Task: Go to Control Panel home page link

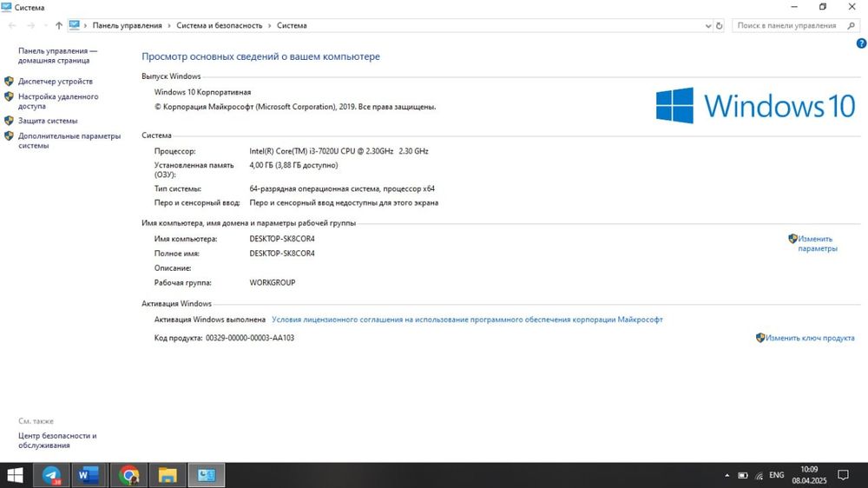Action: coord(57,56)
